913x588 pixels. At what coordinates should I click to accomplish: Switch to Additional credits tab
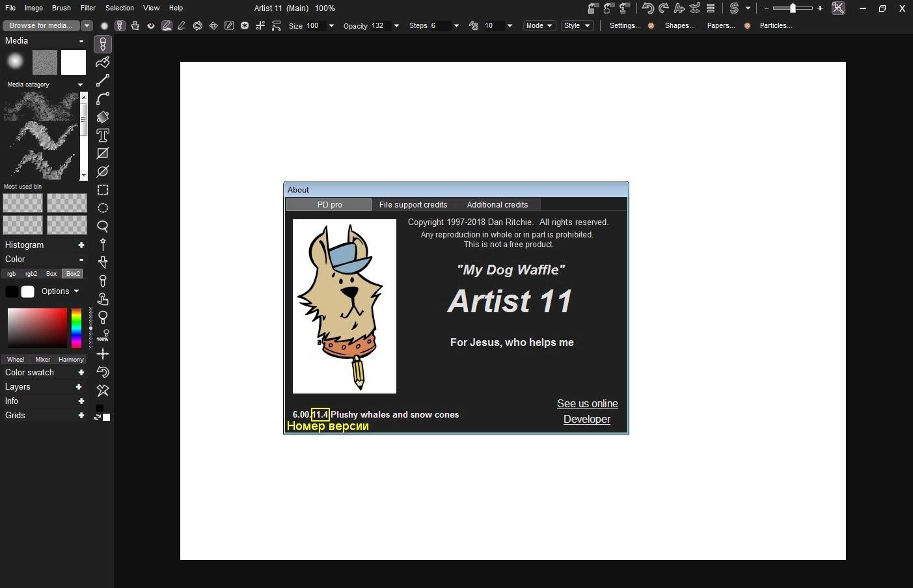tap(497, 205)
